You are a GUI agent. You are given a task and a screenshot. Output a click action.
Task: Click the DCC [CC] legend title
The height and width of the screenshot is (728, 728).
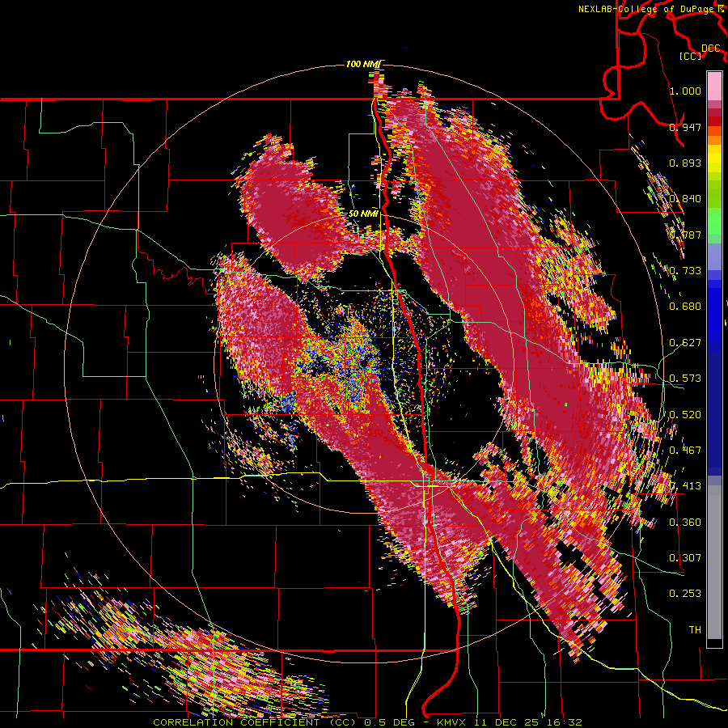(x=700, y=52)
